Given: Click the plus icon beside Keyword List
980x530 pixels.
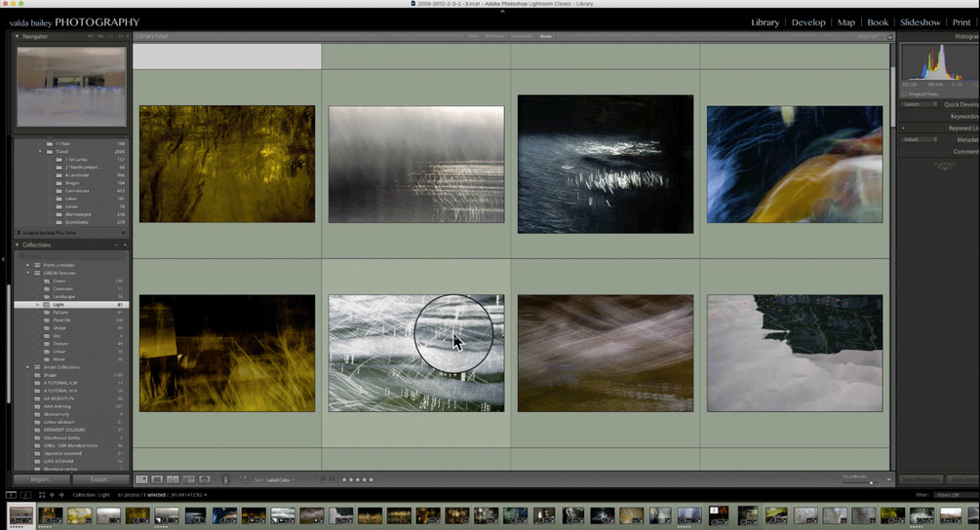Looking at the screenshot, I should coord(903,128).
